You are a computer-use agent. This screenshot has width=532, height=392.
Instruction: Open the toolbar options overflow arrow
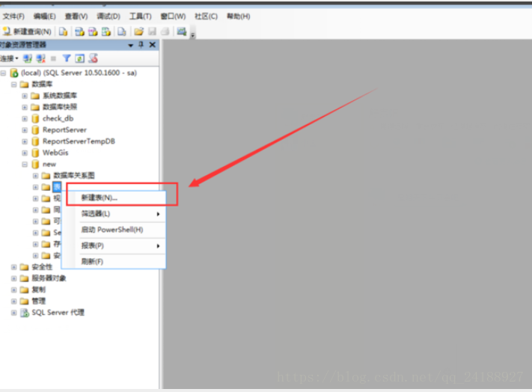click(193, 35)
